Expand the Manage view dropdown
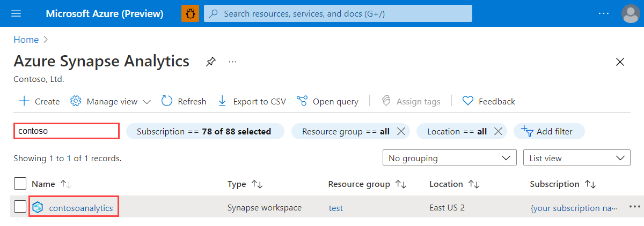 147,102
